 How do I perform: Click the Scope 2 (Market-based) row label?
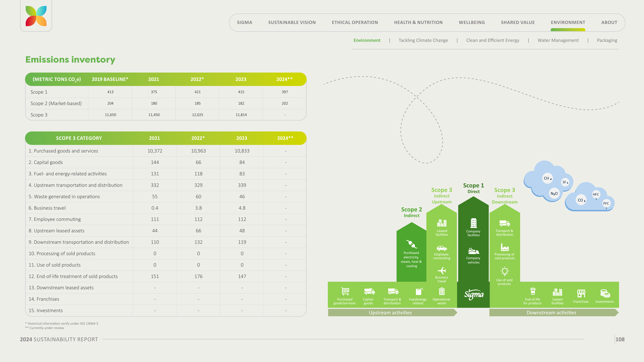point(56,103)
